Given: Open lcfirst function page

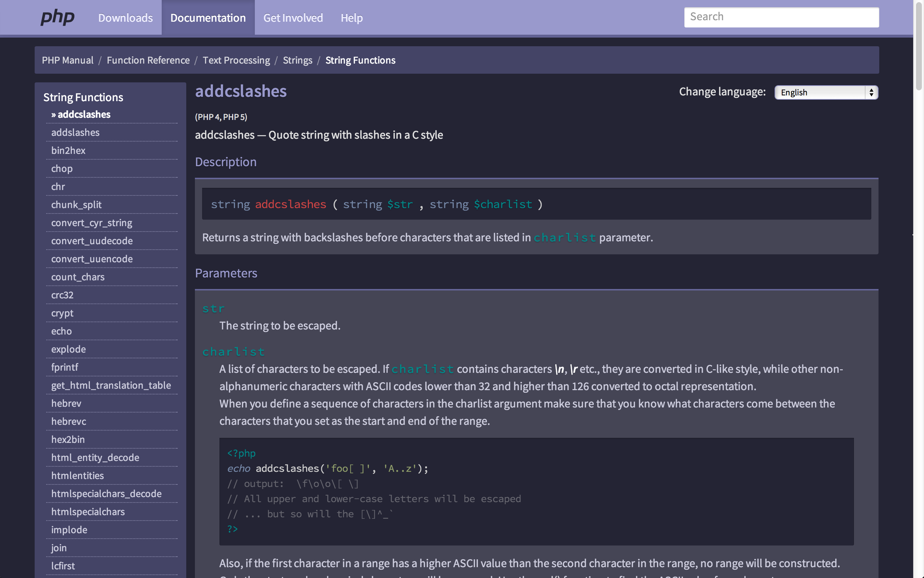Looking at the screenshot, I should point(63,566).
